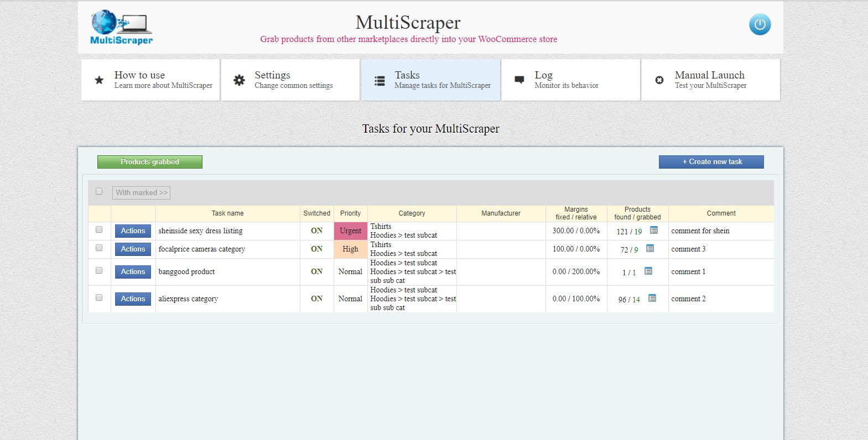This screenshot has width=868, height=440.
Task: Click margins value 0.00 / 200.00%
Action: 576,272
